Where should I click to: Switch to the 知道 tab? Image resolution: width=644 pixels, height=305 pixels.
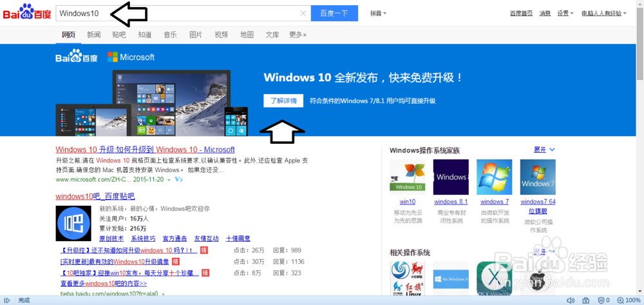point(144,35)
